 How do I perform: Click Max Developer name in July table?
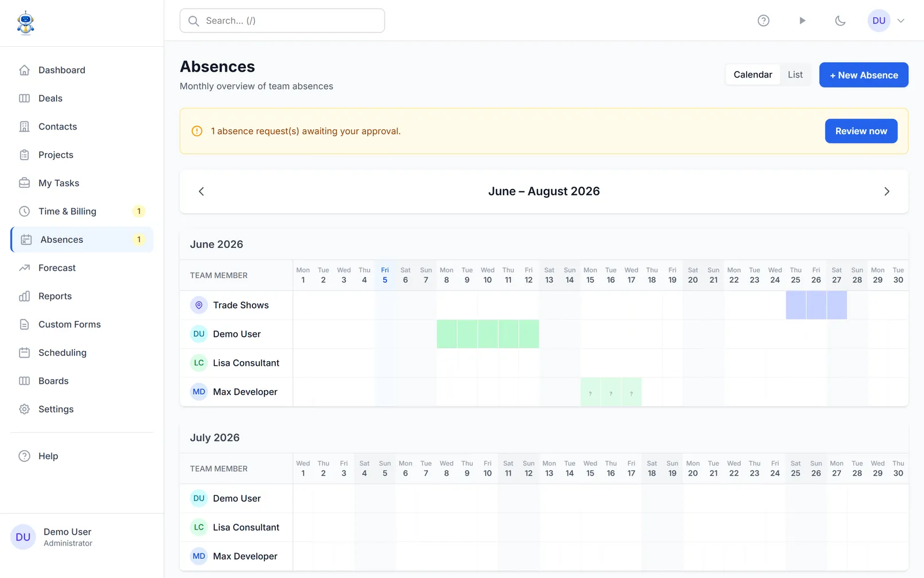(245, 556)
